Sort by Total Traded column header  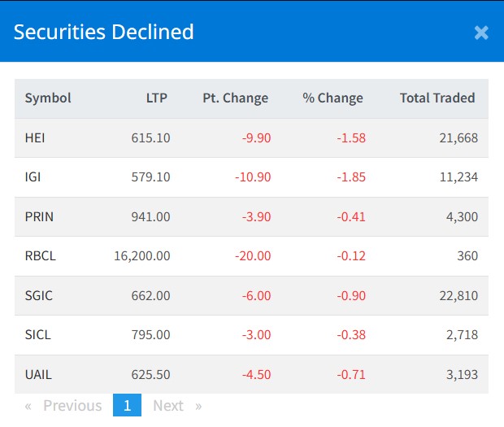437,98
